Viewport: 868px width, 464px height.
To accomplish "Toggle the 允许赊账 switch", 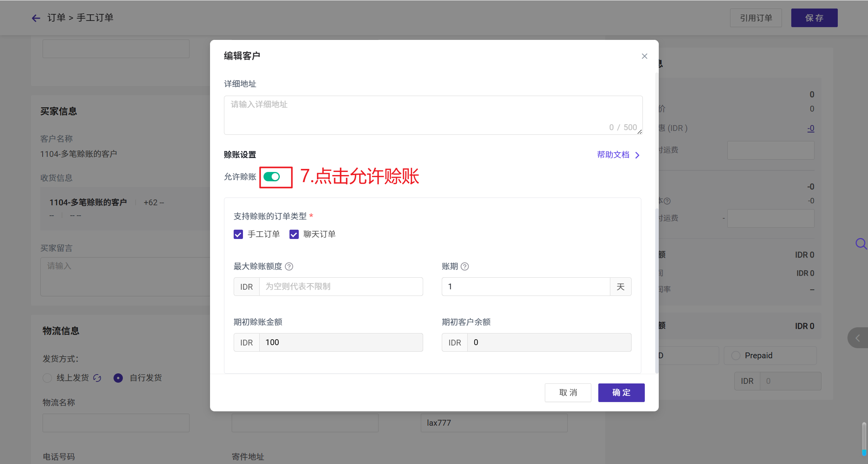I will 272,177.
